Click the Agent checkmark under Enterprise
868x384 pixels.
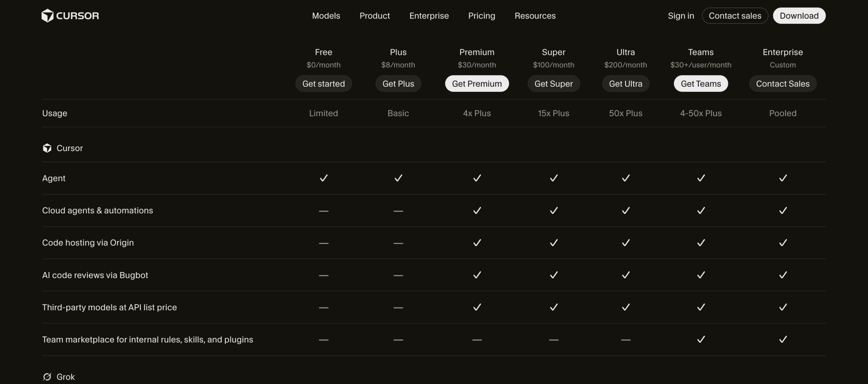click(x=783, y=178)
